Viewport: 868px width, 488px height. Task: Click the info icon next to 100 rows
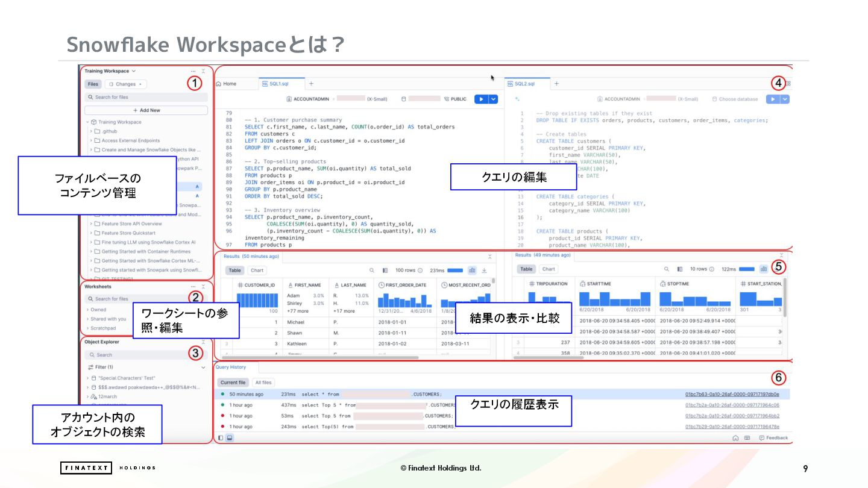point(421,271)
